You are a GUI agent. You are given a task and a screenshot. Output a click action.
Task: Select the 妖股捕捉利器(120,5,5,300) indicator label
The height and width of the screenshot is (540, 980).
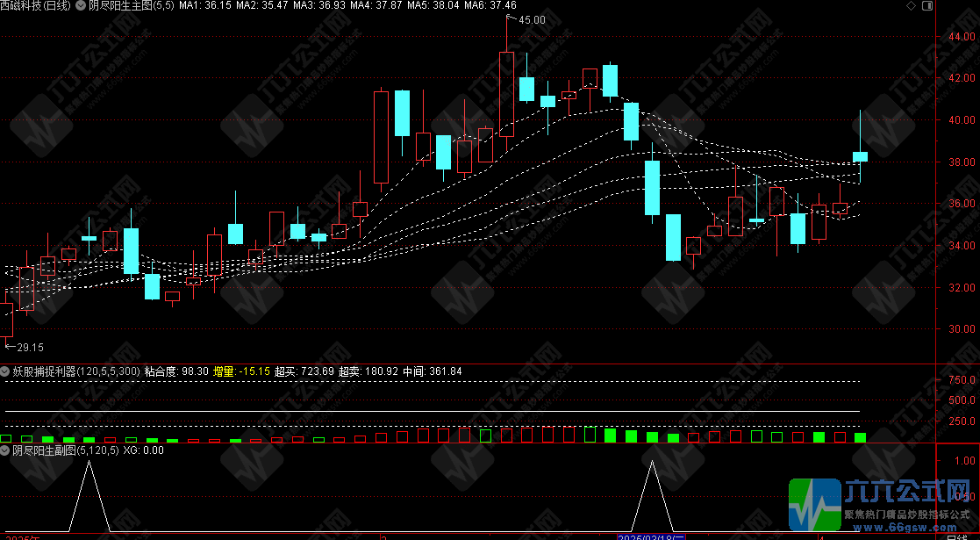75,371
